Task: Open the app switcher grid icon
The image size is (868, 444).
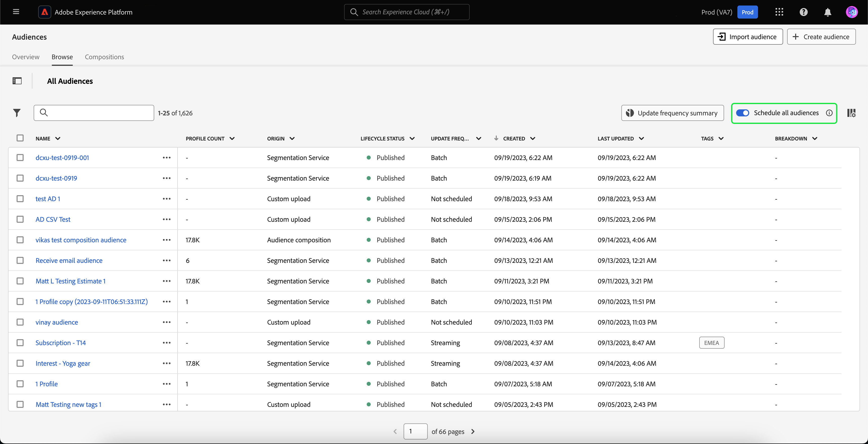Action: 779,12
